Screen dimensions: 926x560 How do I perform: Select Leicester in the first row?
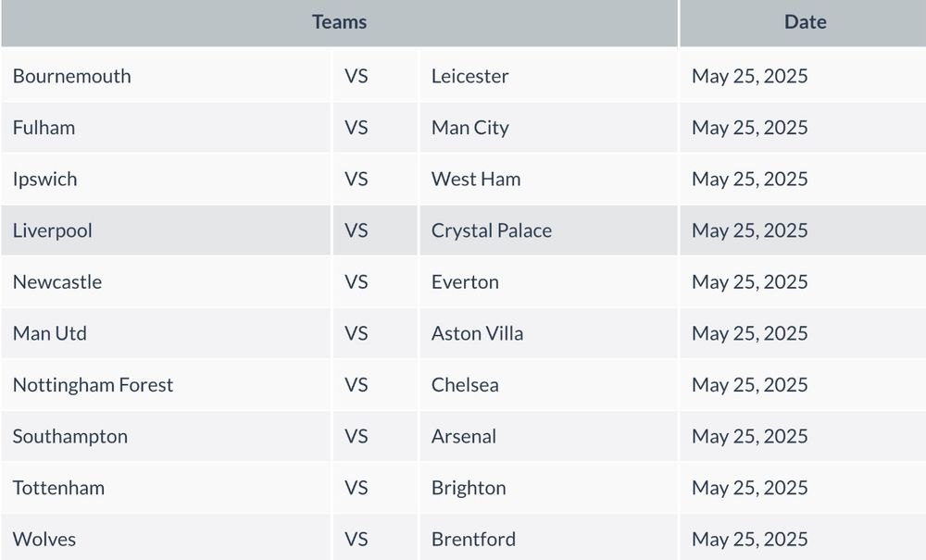tap(469, 76)
